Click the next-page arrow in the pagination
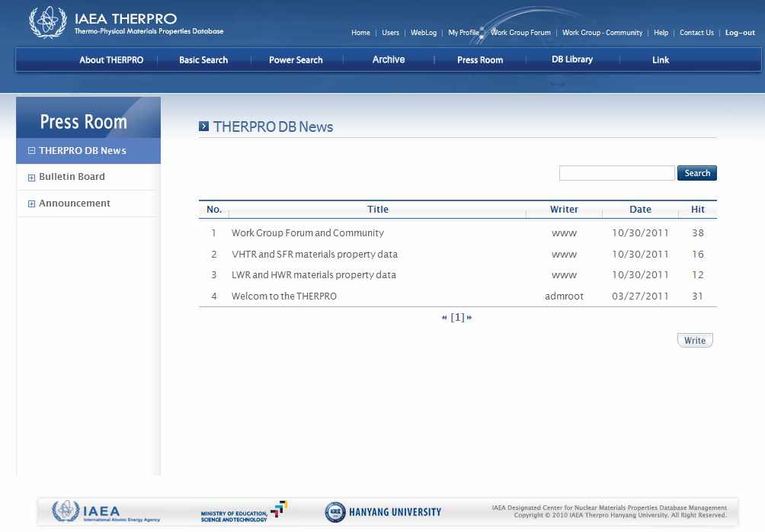 (468, 317)
